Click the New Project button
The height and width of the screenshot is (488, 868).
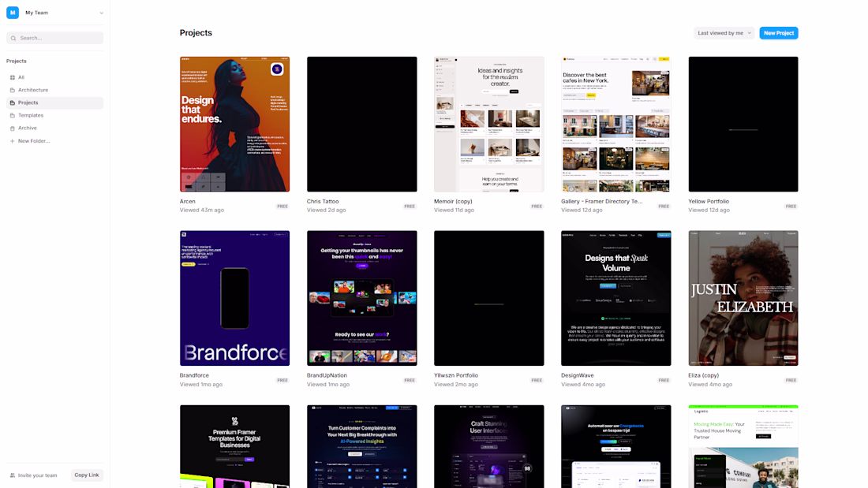pyautogui.click(x=778, y=33)
